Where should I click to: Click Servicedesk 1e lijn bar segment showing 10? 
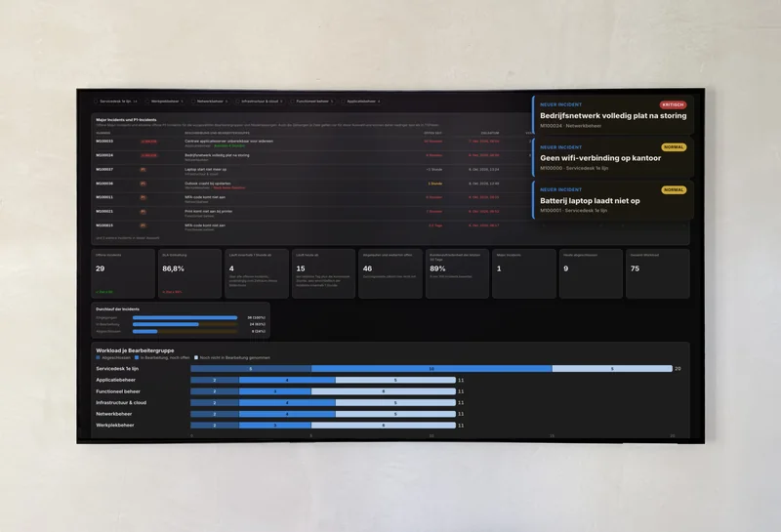(432, 369)
